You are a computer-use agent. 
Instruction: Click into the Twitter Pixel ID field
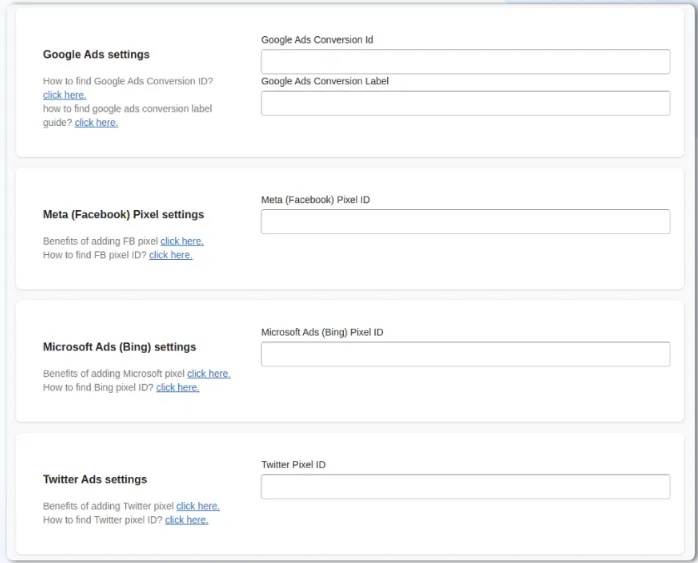point(465,486)
